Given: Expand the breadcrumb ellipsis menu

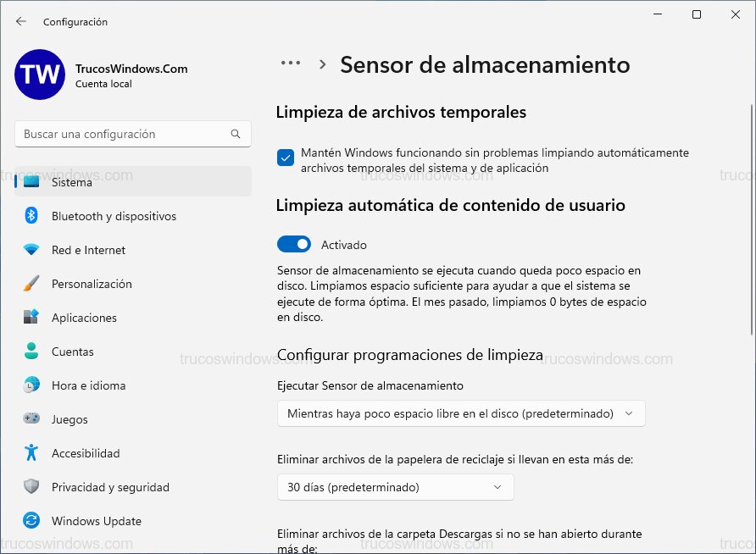Looking at the screenshot, I should coord(291,63).
